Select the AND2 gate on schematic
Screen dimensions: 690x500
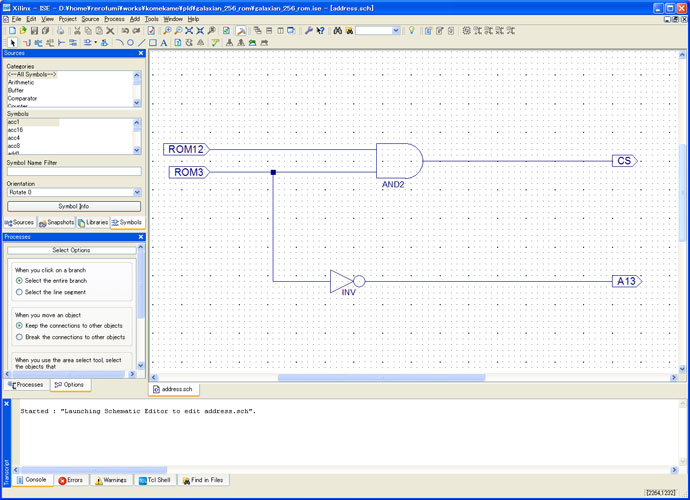[x=399, y=161]
